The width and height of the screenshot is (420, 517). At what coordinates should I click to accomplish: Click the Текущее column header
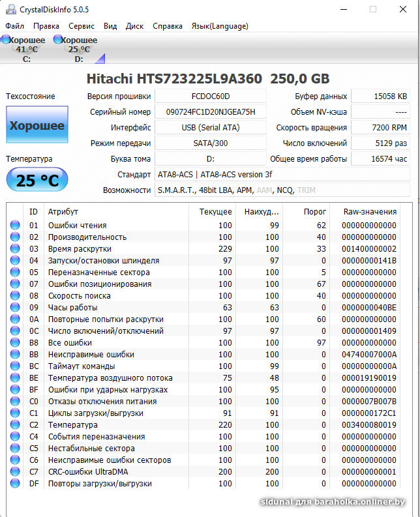coord(213,212)
